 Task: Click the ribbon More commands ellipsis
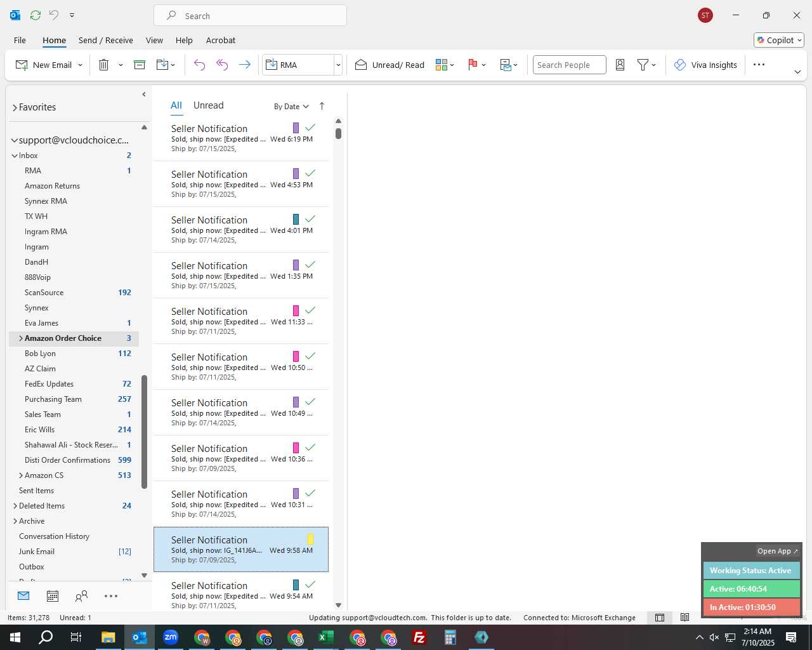(x=759, y=65)
